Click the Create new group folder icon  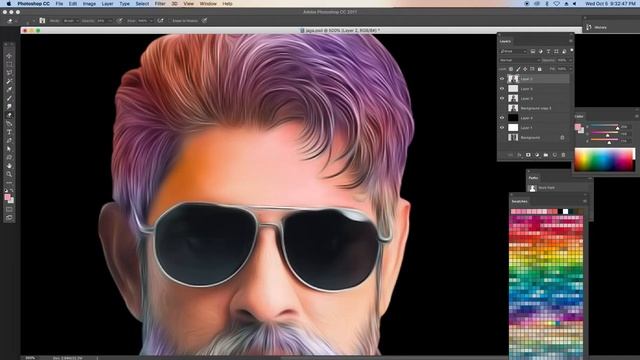(x=546, y=155)
